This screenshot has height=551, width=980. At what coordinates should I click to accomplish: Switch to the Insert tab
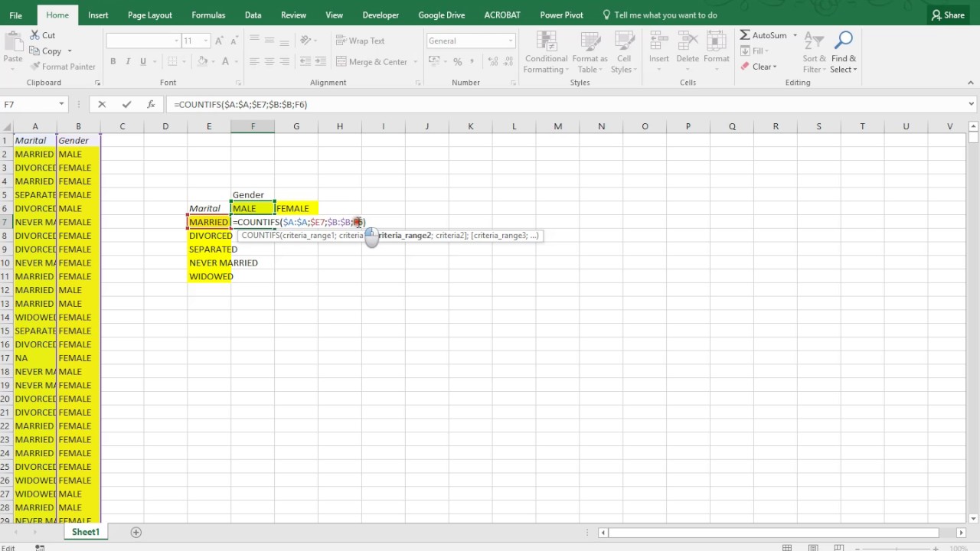click(x=98, y=15)
